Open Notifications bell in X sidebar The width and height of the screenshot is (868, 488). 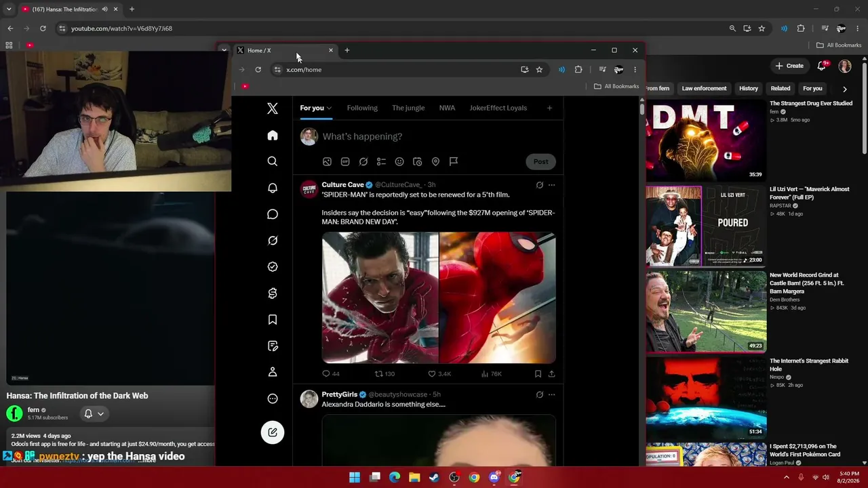click(x=273, y=188)
